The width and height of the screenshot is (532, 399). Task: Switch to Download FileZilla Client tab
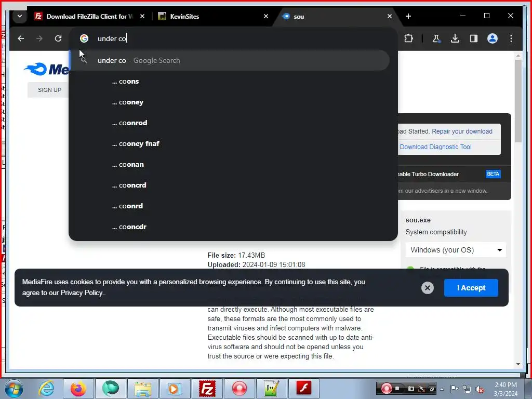[89, 16]
